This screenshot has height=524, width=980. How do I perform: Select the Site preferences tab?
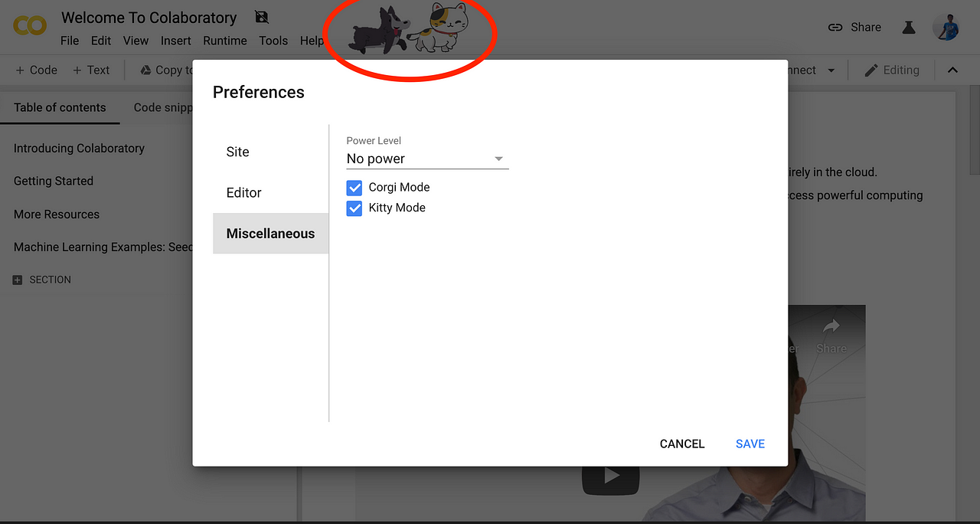click(x=270, y=152)
